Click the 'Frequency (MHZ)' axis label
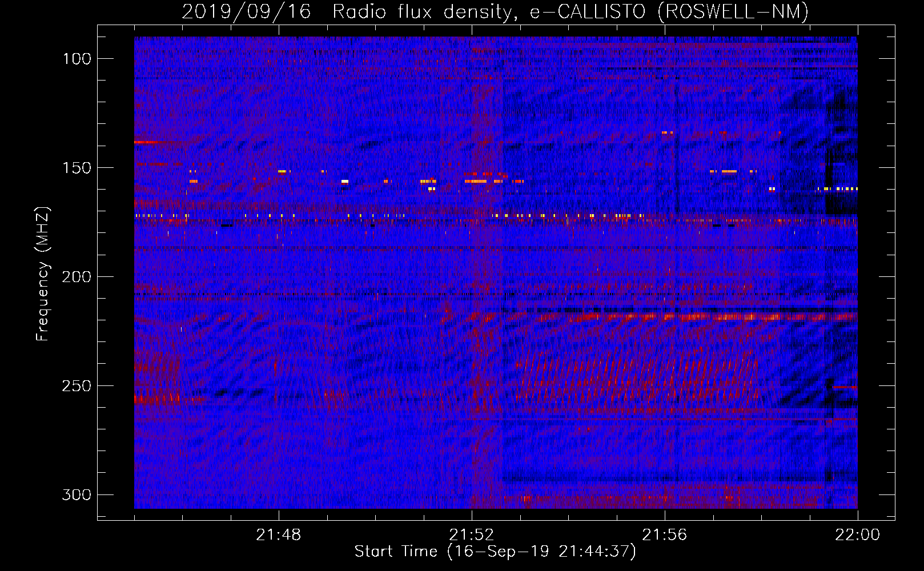924x571 pixels. [x=43, y=274]
